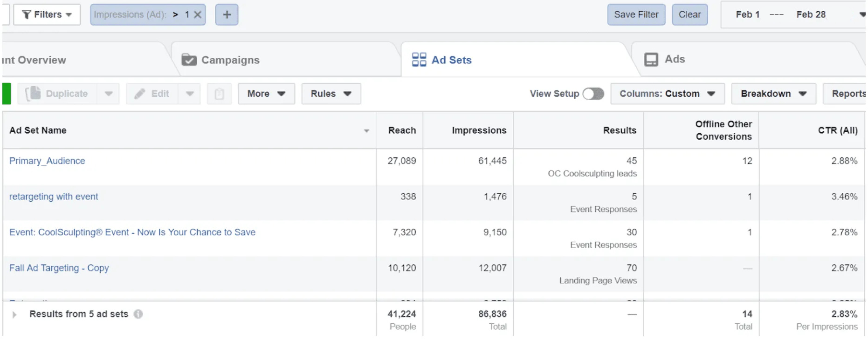Sort by Ad Set Name column arrow
The width and height of the screenshot is (868, 340).
click(x=366, y=131)
